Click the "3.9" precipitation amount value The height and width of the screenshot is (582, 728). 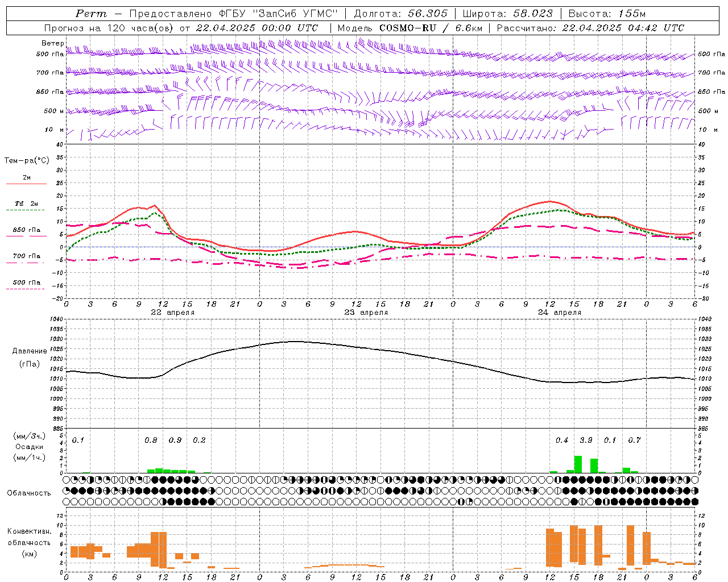(x=586, y=440)
